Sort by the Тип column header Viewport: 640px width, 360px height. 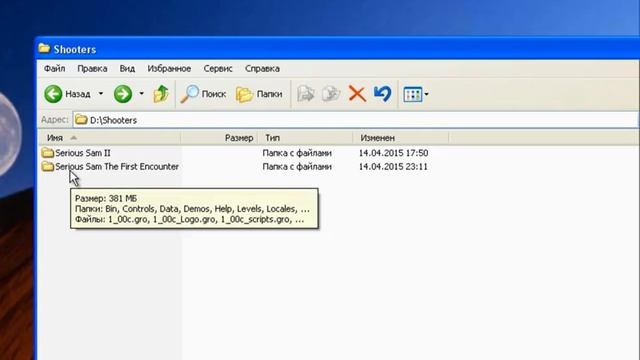point(305,138)
